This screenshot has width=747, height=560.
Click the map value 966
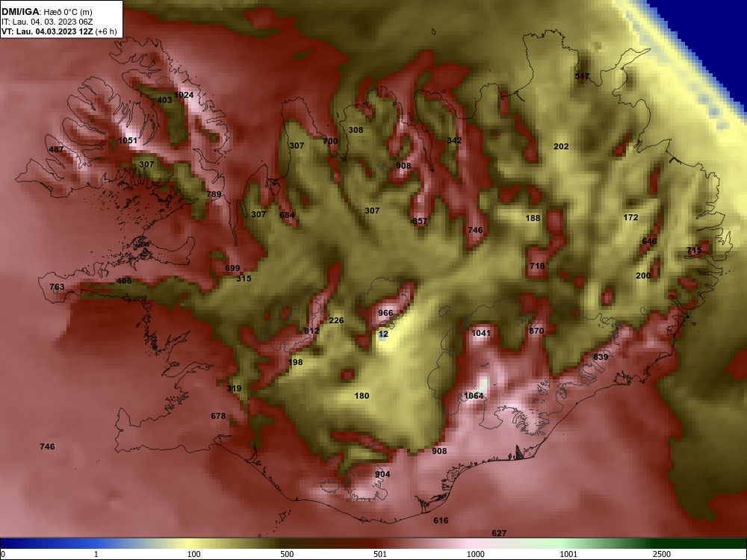coord(385,313)
